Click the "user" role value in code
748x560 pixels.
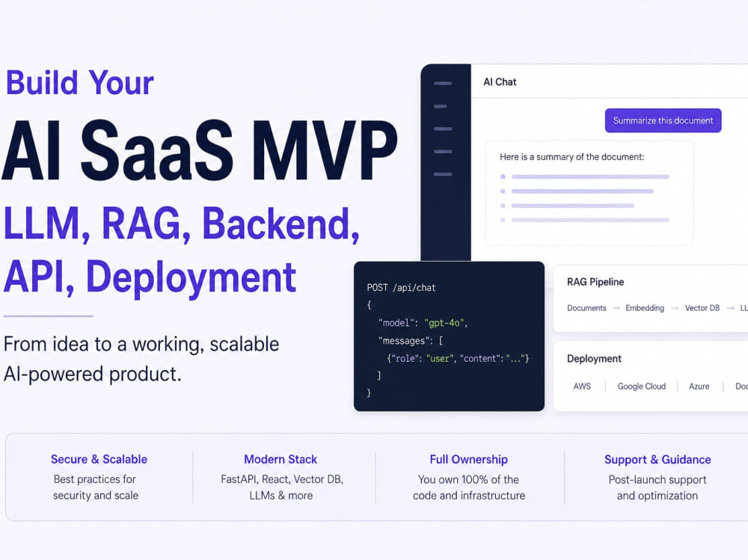(x=439, y=358)
